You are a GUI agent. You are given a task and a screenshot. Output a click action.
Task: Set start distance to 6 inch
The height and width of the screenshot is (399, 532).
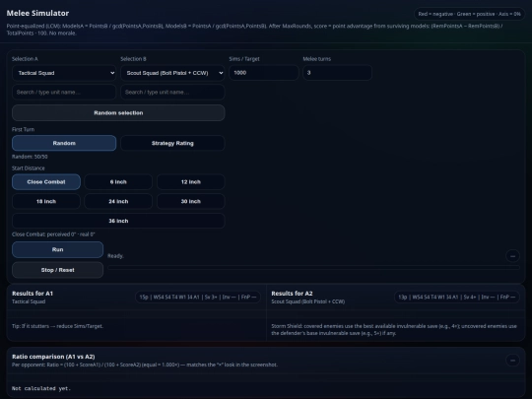tap(118, 182)
